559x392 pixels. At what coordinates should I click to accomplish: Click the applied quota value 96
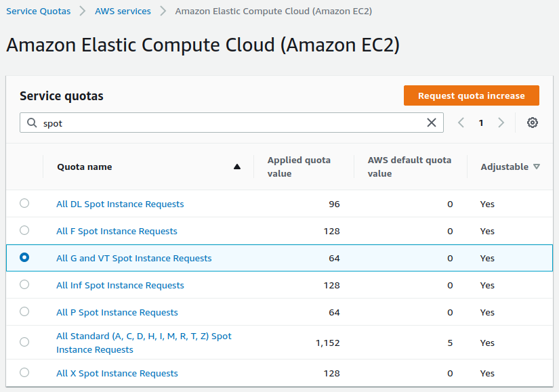(x=334, y=204)
